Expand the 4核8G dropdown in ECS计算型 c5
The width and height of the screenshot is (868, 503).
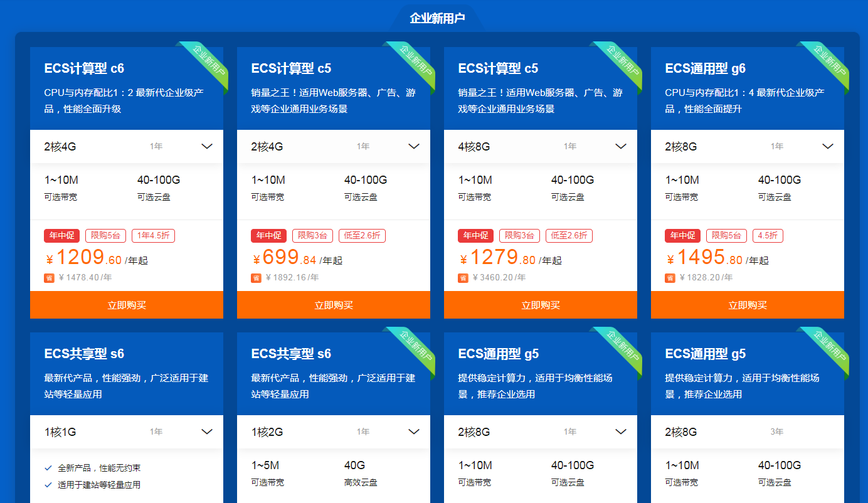pos(541,146)
